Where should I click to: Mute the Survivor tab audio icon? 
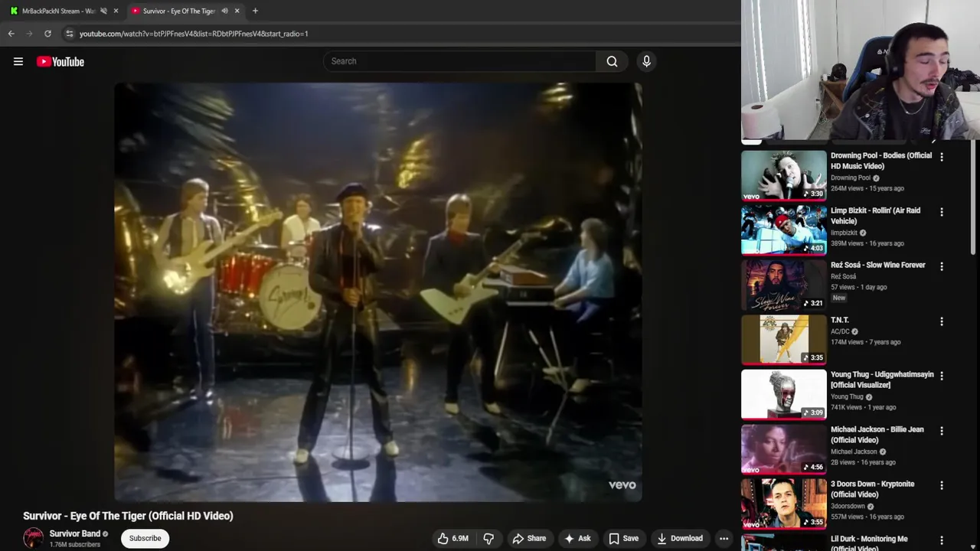(x=224, y=11)
